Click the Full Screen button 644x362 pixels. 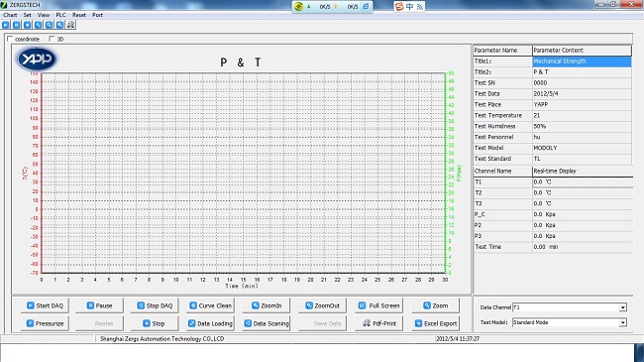tap(379, 305)
